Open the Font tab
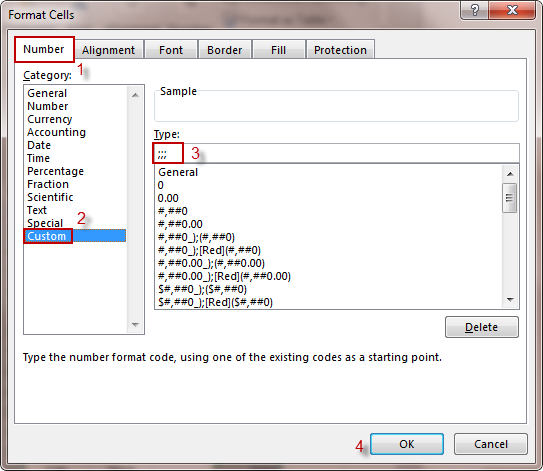This screenshot has width=543, height=471. [171, 50]
